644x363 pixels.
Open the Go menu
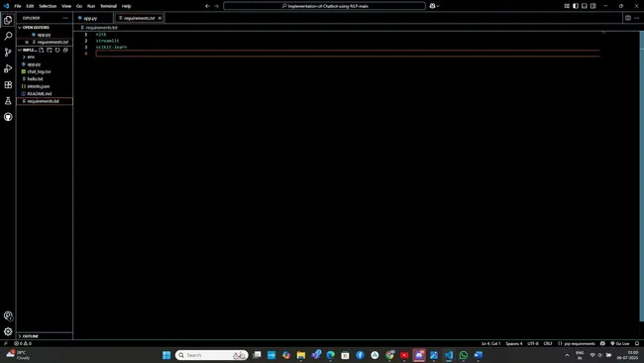[79, 6]
